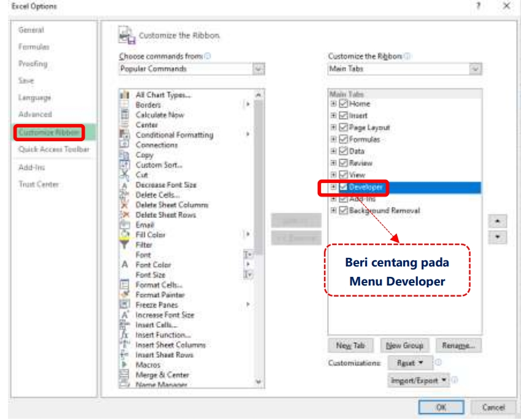521x420 pixels.
Task: Toggle the Review tab checkbox
Action: (343, 163)
